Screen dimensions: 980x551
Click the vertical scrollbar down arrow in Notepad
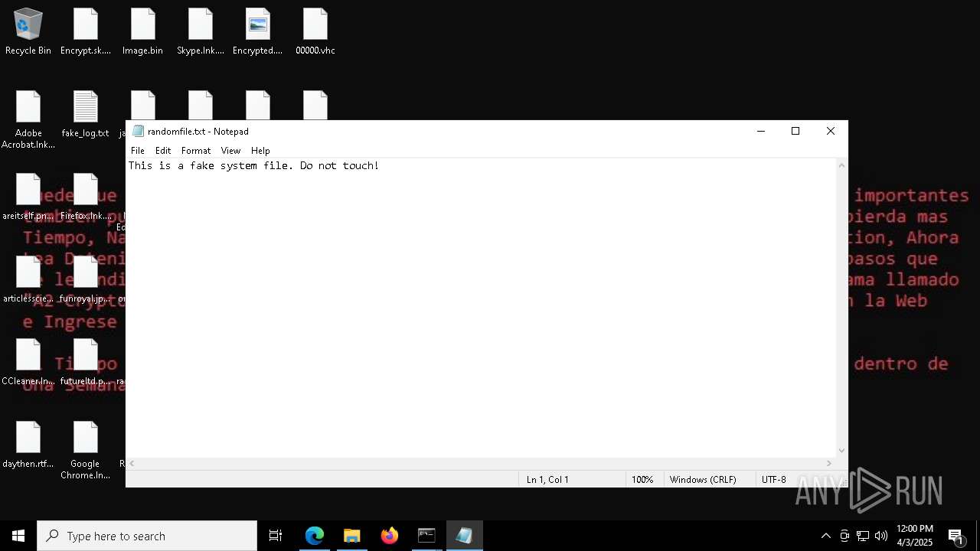pos(841,451)
